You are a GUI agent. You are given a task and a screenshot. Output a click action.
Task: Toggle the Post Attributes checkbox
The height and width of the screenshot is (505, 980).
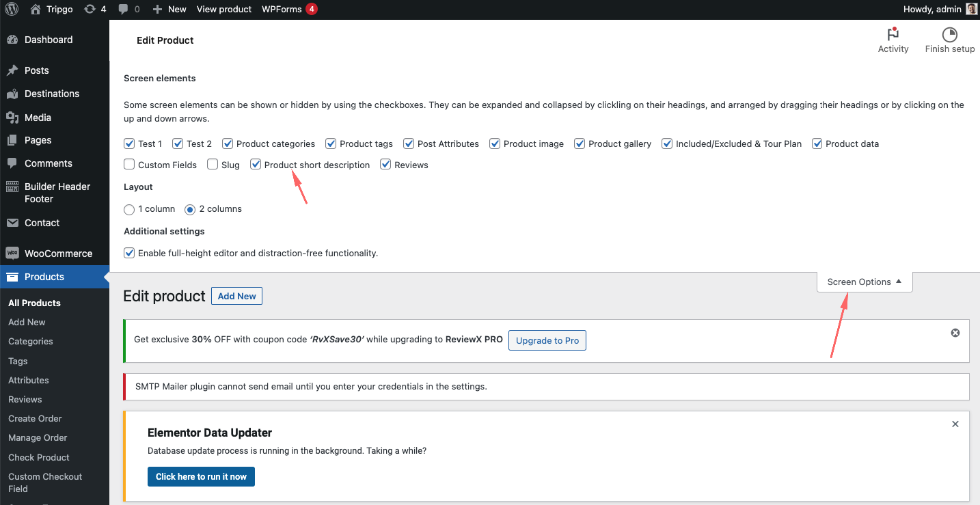(x=409, y=144)
